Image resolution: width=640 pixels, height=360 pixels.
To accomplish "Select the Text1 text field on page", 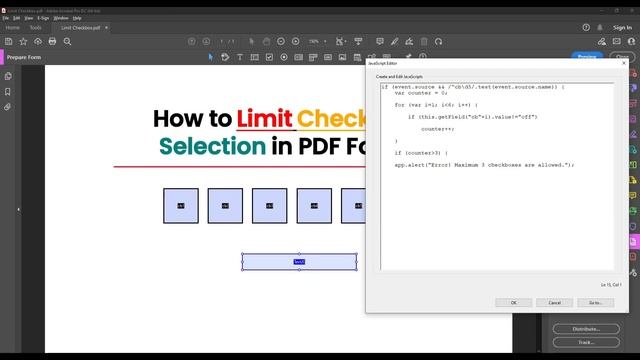I will pos(299,262).
